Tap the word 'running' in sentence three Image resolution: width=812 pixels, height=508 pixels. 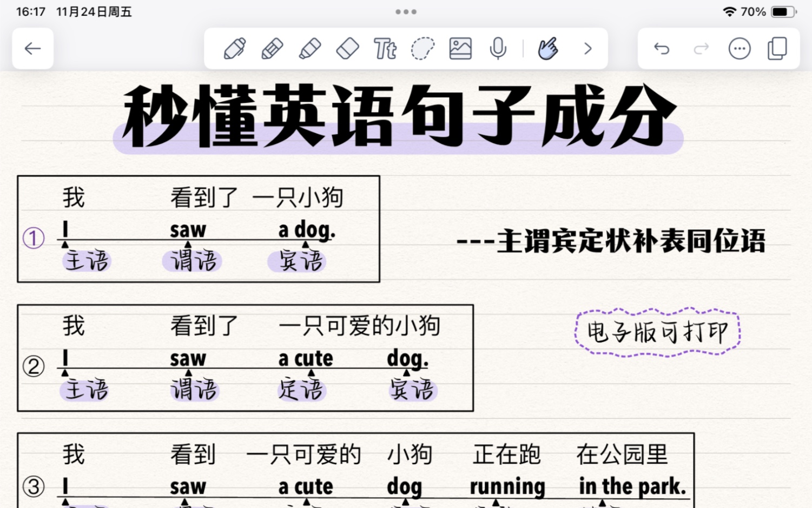point(507,487)
